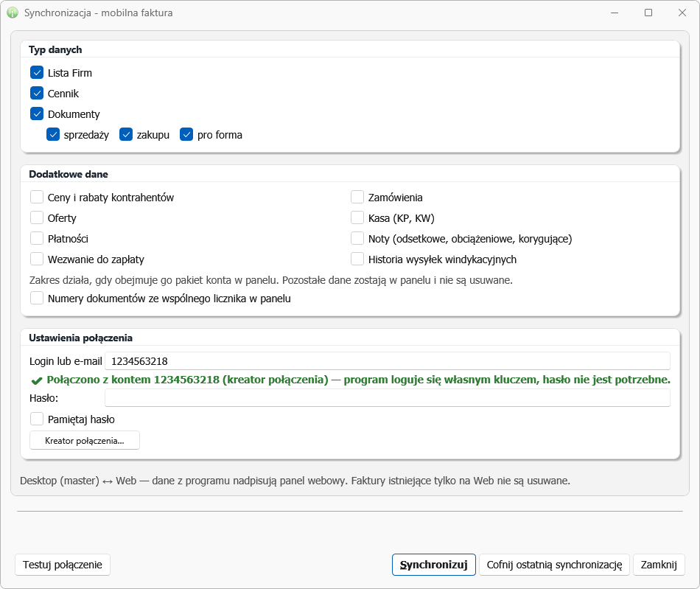Viewport: 700px width, 589px height.
Task: Click Cofnij ostatnią synchronizację
Action: 554,565
